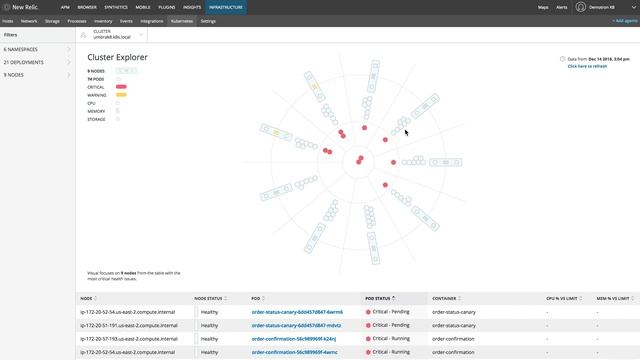Select node text ip-172-20-57-193.us-east-2.compute.internal
The image size is (640, 360).
[129, 339]
